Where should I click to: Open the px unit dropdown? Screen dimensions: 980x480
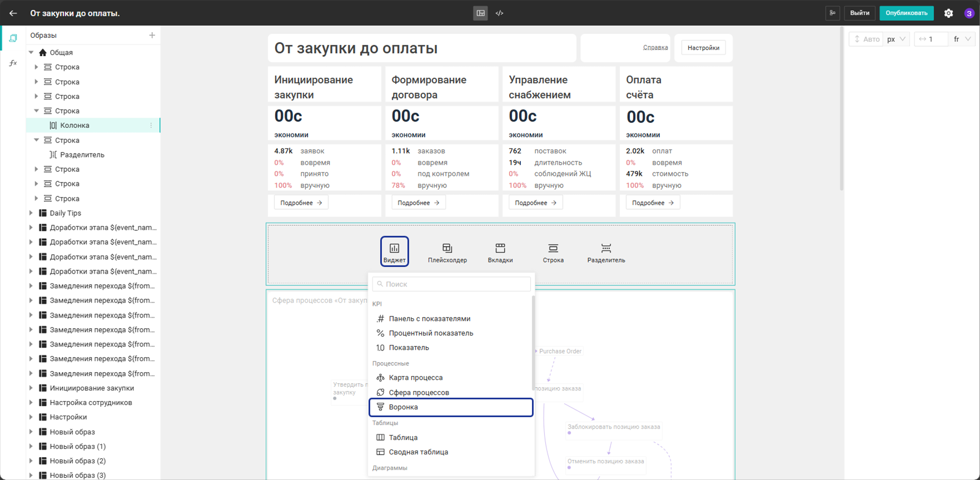coord(897,39)
